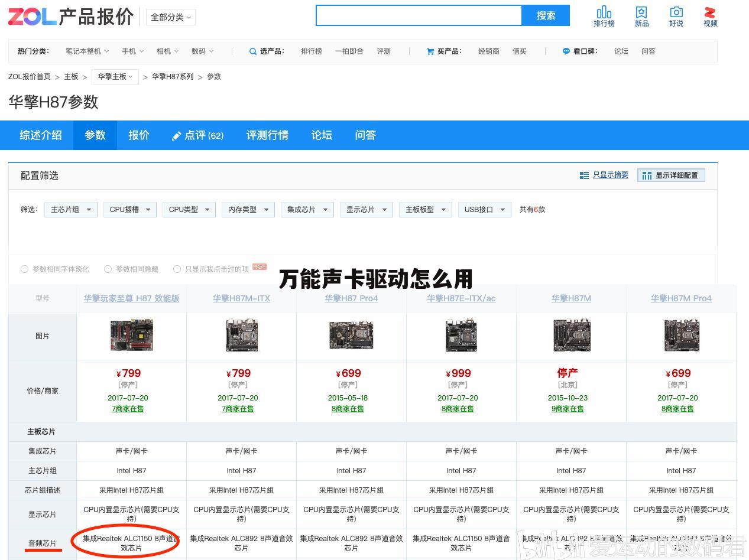Image resolution: width=749 pixels, height=560 pixels.
Task: Open the 华擎H87M-ITX product link
Action: [241, 298]
